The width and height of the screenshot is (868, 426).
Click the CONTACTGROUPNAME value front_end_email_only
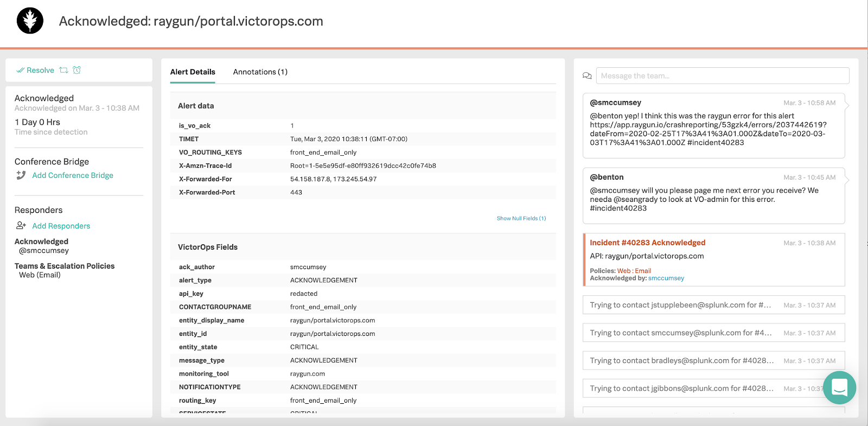[x=323, y=307]
